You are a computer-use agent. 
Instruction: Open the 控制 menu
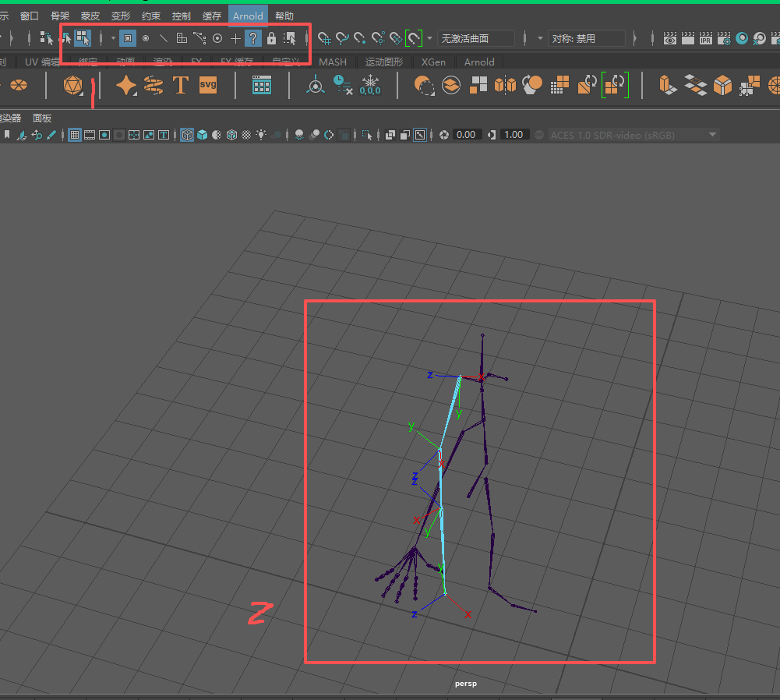(182, 16)
